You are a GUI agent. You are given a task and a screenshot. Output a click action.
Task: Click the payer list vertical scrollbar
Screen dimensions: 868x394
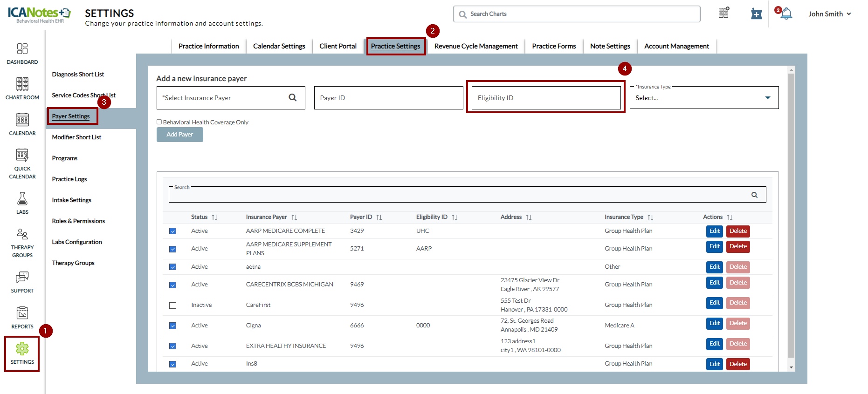(x=791, y=214)
